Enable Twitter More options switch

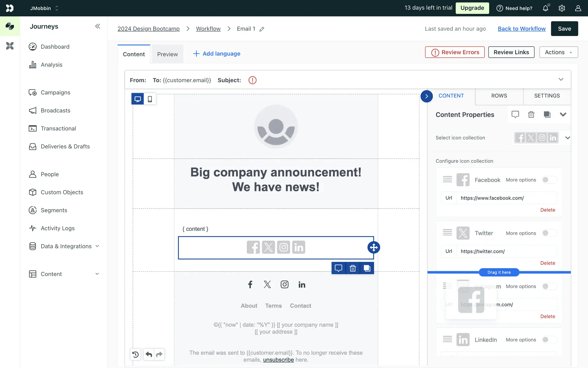coord(549,233)
